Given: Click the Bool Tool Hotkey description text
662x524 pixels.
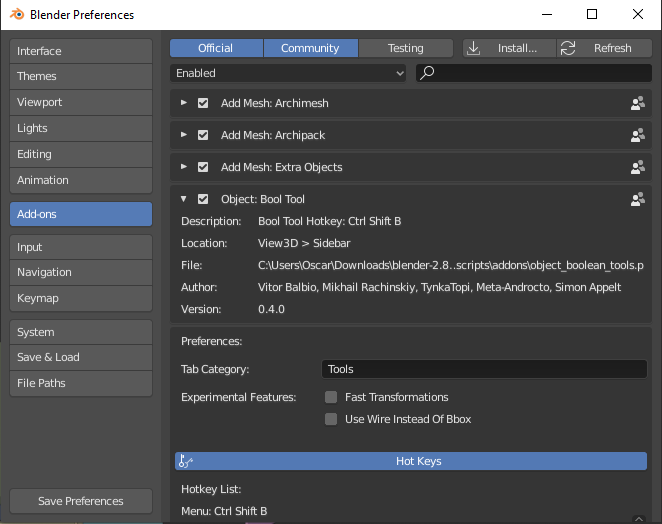Looking at the screenshot, I should click(x=329, y=221).
